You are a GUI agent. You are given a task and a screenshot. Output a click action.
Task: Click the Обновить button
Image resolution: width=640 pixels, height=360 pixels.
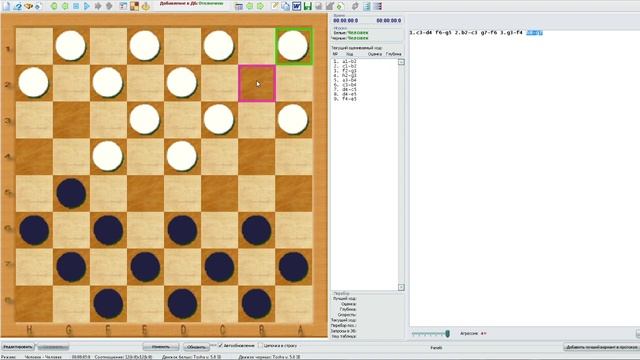[x=196, y=347]
